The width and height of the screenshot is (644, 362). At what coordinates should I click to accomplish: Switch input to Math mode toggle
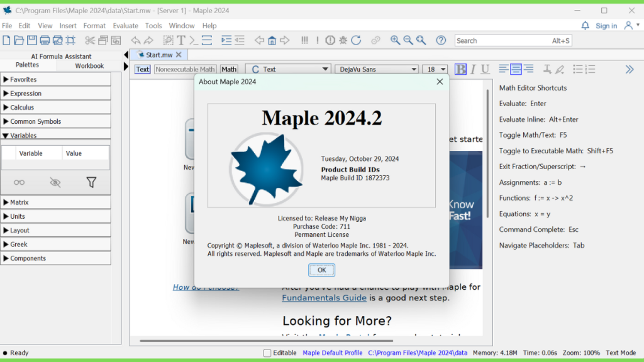pyautogui.click(x=229, y=69)
